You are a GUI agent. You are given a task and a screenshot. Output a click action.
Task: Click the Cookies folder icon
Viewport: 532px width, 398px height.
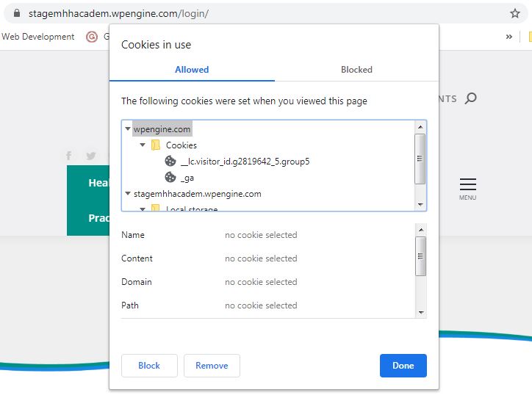156,145
